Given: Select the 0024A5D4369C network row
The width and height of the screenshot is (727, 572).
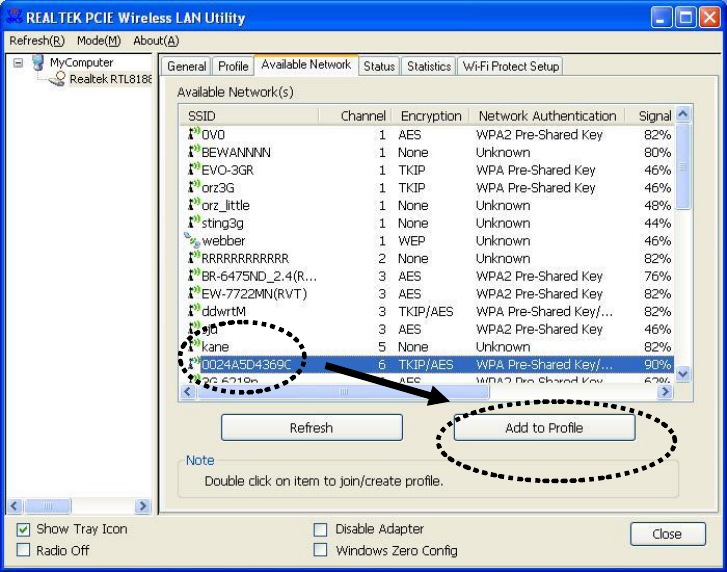Looking at the screenshot, I should tap(427, 364).
